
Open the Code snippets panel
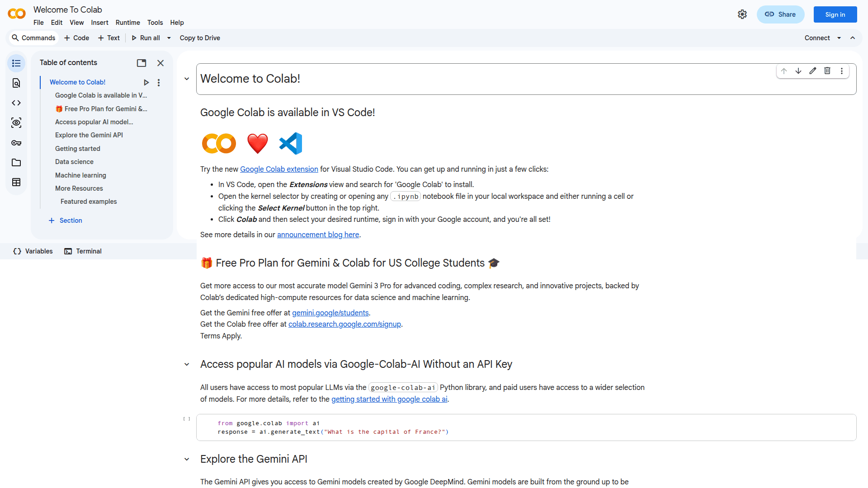point(16,103)
